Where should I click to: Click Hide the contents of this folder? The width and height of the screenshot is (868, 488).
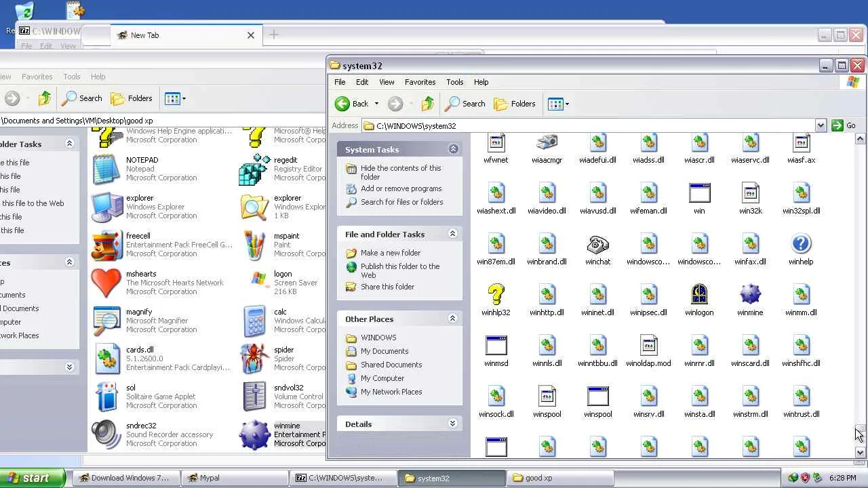(401, 172)
